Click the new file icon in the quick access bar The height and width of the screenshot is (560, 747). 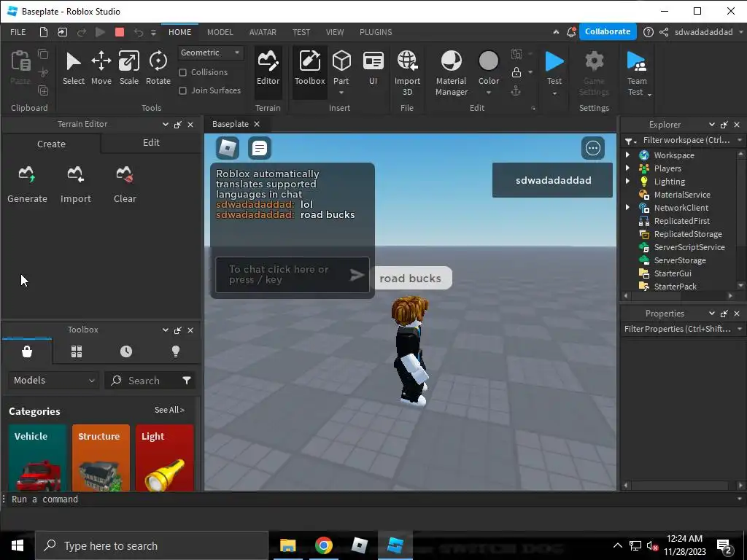[43, 32]
